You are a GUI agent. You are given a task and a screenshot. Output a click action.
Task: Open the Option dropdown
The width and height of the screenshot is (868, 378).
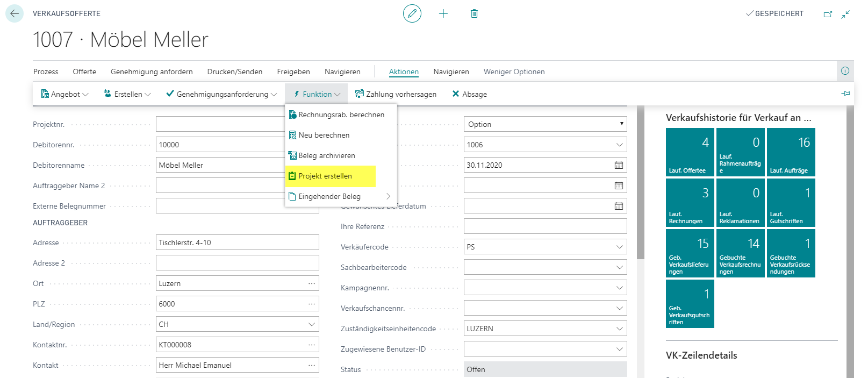click(545, 124)
